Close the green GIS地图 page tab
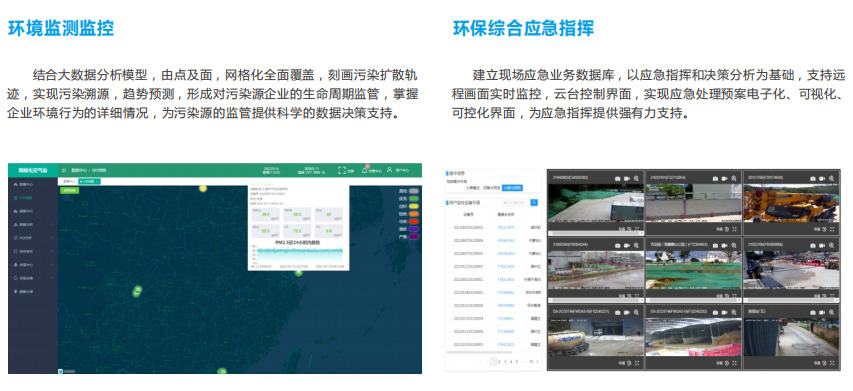Image resolution: width=853 pixels, height=391 pixels. pos(97,182)
